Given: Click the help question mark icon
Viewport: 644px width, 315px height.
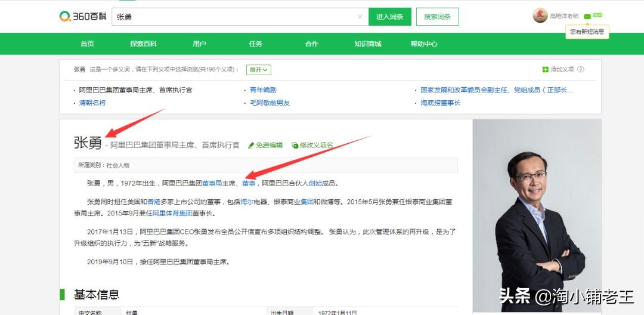Looking at the screenshot, I should click(x=580, y=69).
